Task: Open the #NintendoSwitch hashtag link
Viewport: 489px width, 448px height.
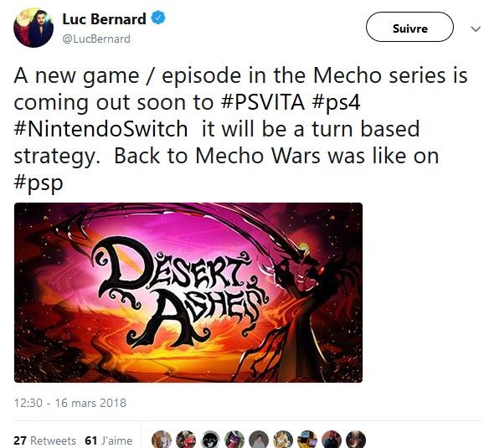Action: point(100,129)
